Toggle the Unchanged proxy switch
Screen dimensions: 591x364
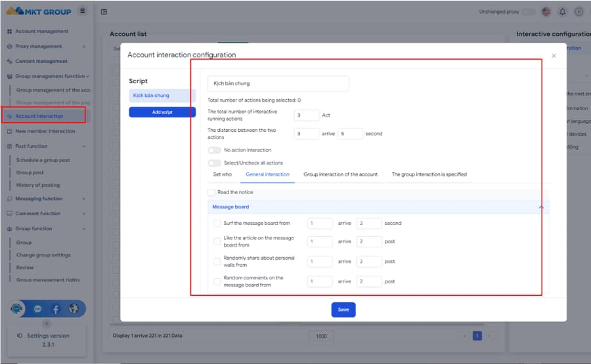point(529,12)
